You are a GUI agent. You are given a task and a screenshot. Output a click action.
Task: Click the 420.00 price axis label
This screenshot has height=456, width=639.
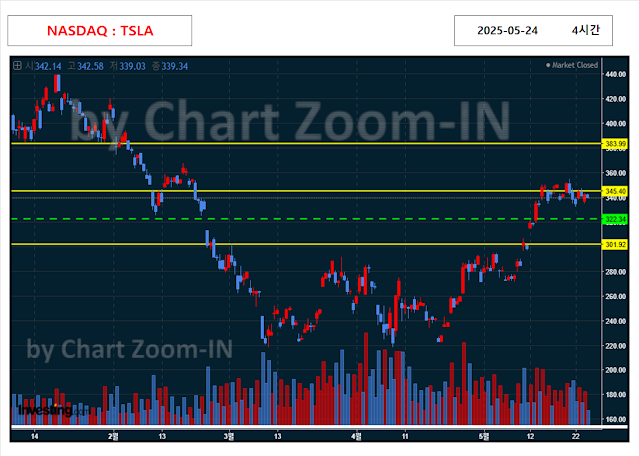pos(616,99)
